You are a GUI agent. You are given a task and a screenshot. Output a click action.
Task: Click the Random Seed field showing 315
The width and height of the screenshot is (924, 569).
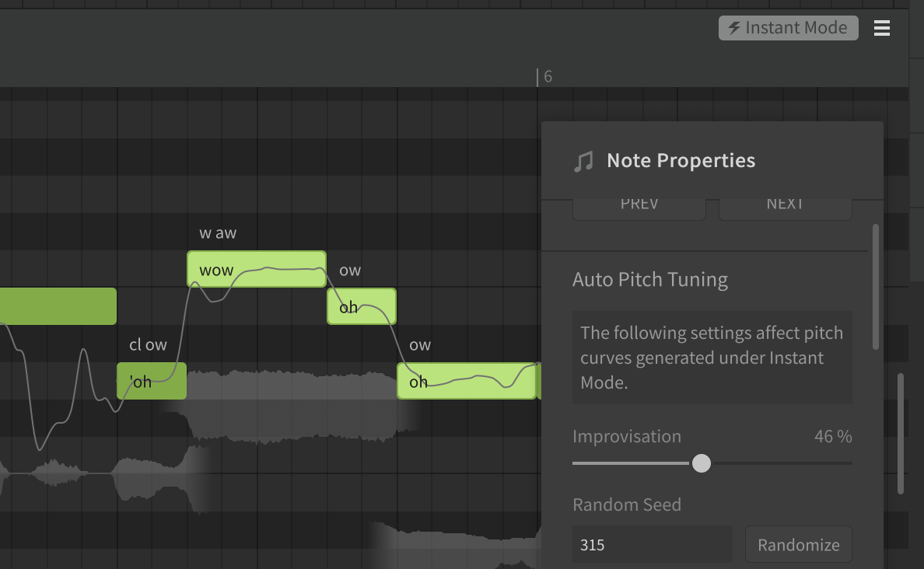[652, 544]
